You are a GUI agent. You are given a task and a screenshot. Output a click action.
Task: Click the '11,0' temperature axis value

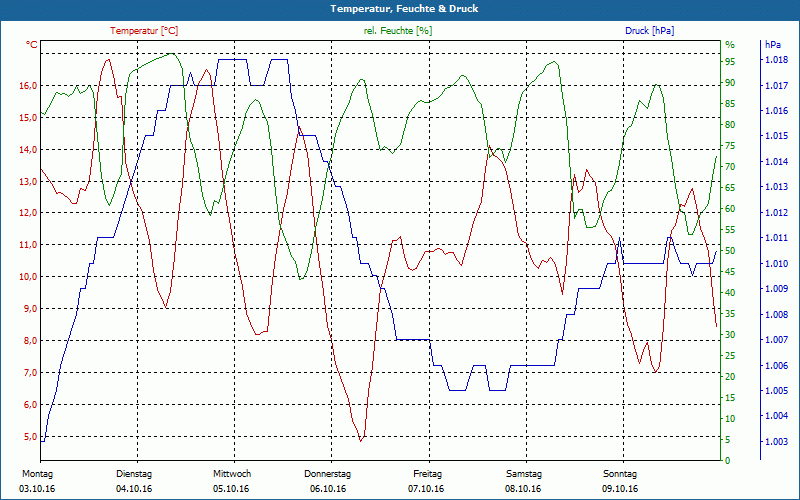(x=29, y=245)
